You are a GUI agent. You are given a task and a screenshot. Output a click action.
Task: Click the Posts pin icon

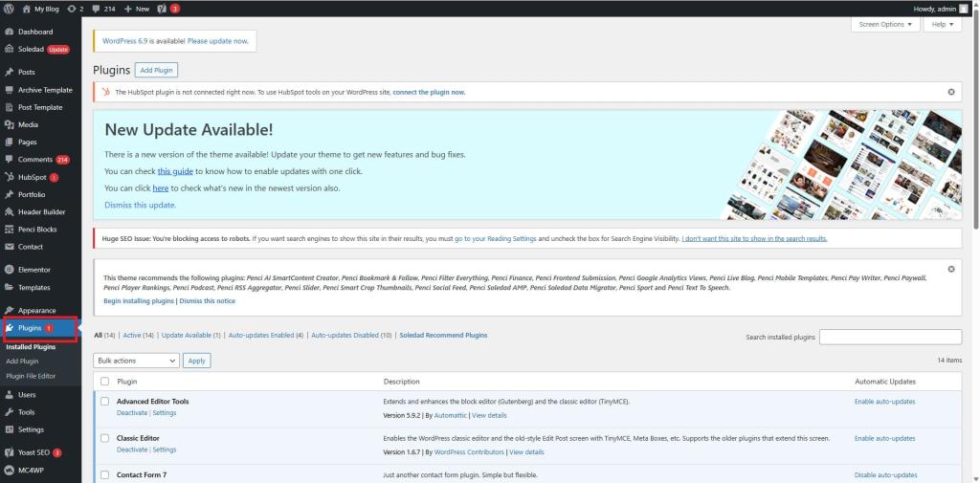[x=9, y=73]
